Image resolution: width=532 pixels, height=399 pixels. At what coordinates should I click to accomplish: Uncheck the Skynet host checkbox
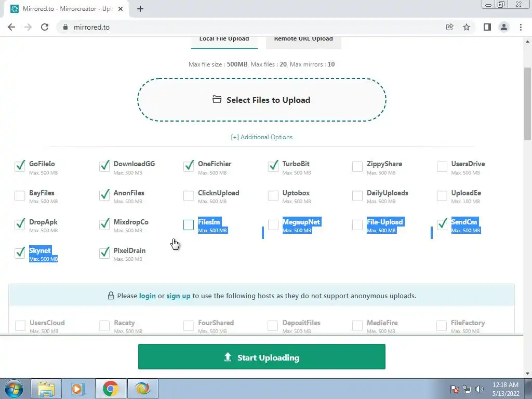[20, 253]
